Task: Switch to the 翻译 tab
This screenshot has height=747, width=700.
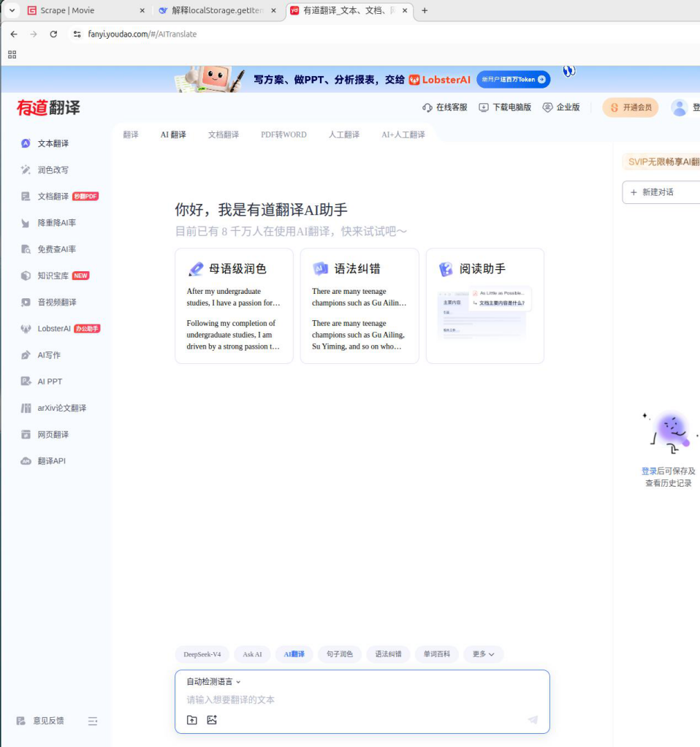Action: click(131, 134)
